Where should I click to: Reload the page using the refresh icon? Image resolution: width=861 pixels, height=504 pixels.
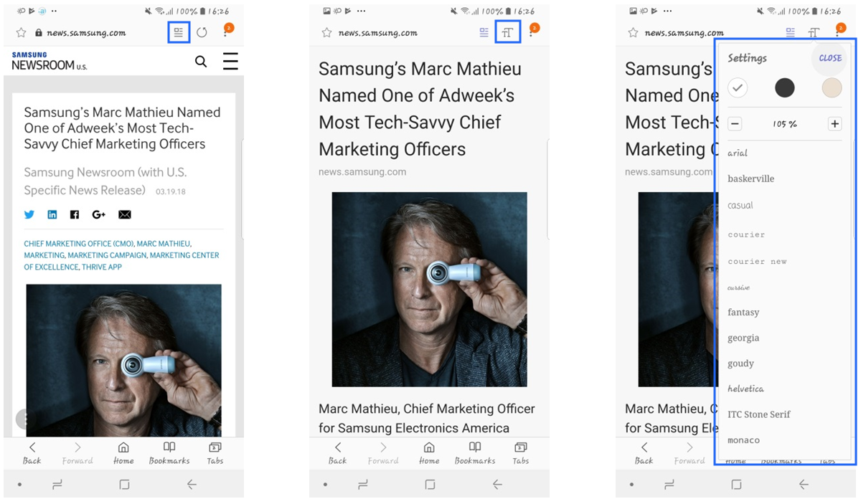tap(202, 32)
